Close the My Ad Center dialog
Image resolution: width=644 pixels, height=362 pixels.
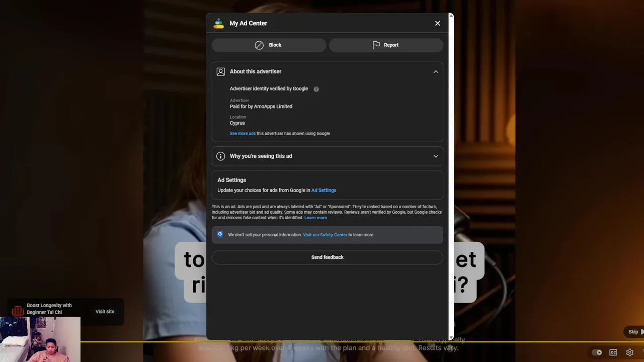pos(437,23)
